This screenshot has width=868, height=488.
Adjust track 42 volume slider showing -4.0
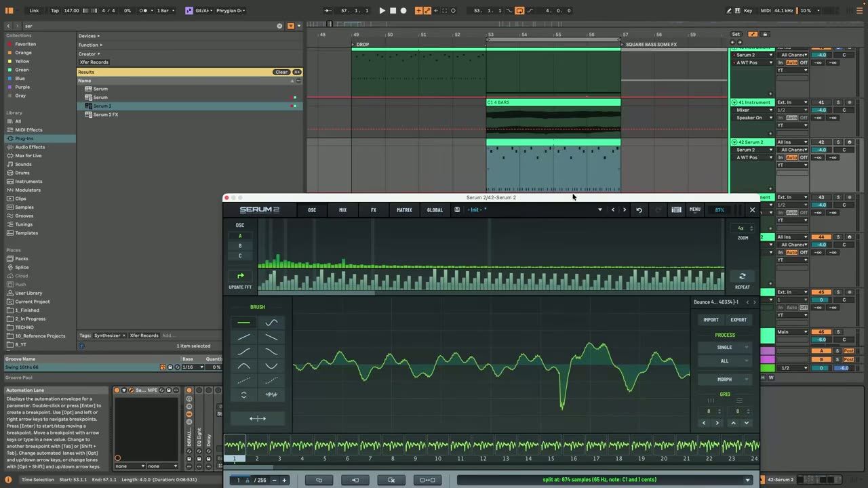[821, 150]
